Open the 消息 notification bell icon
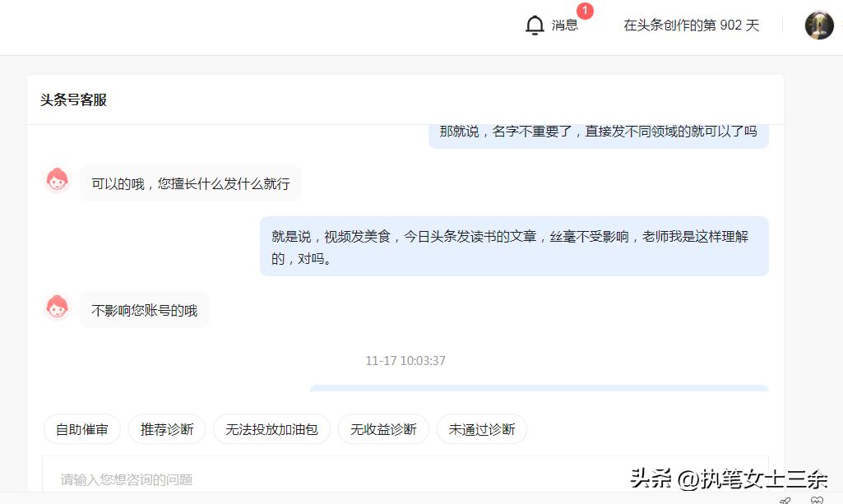This screenshot has width=843, height=504. pyautogui.click(x=534, y=24)
